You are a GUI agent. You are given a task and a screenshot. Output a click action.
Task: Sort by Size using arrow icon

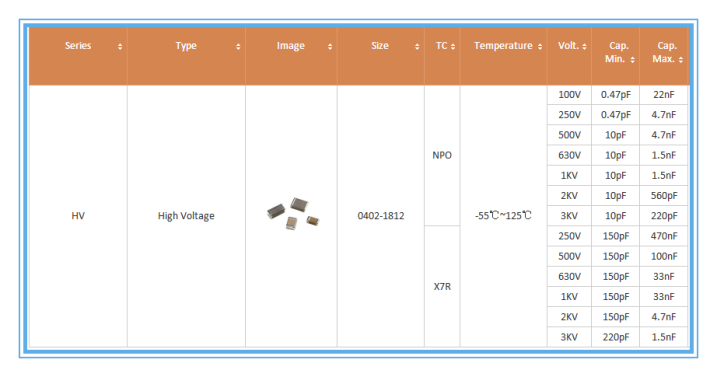(x=417, y=47)
